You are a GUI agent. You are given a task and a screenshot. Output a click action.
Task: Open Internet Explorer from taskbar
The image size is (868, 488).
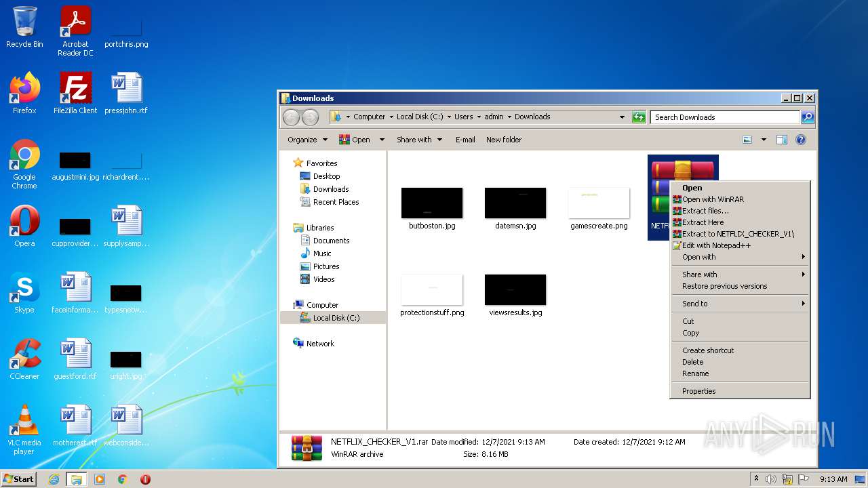click(x=54, y=479)
